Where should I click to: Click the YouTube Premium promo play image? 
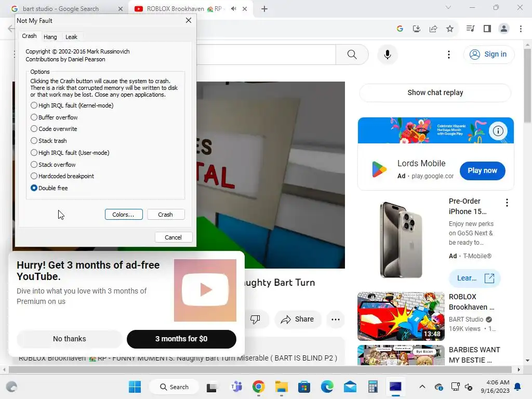205,290
